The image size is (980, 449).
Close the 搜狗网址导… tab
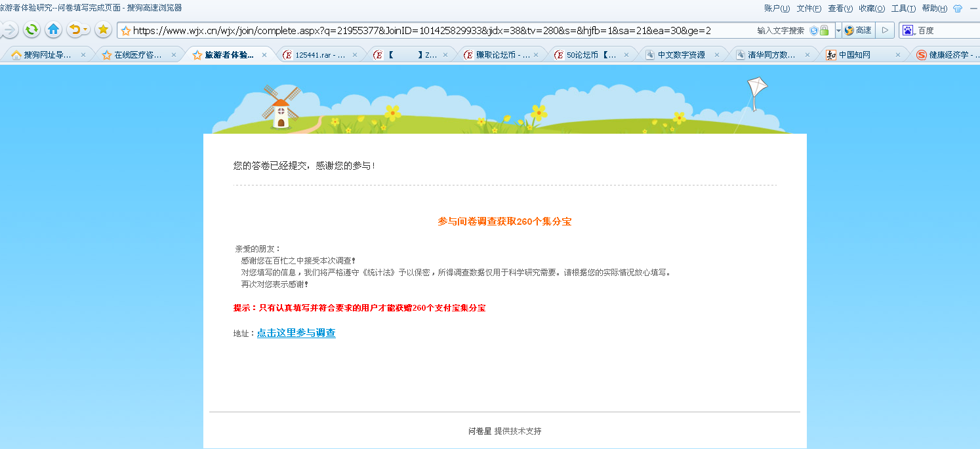click(83, 55)
